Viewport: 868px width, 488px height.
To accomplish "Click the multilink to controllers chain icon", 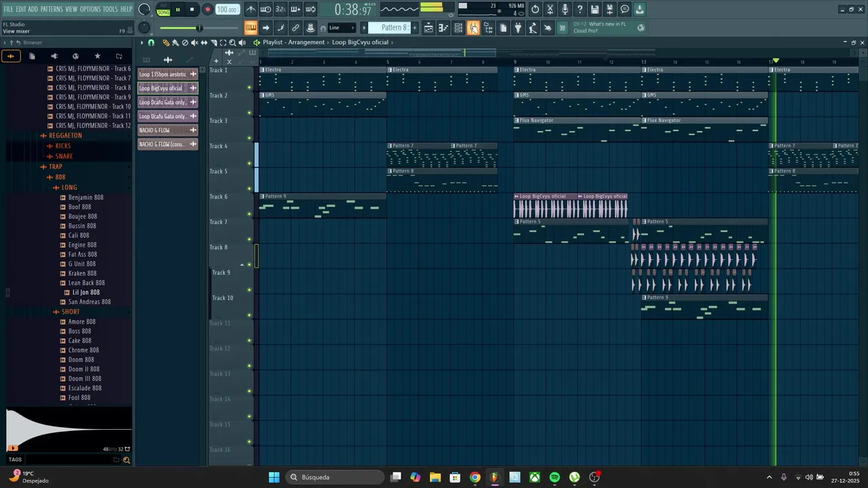I will (x=296, y=28).
